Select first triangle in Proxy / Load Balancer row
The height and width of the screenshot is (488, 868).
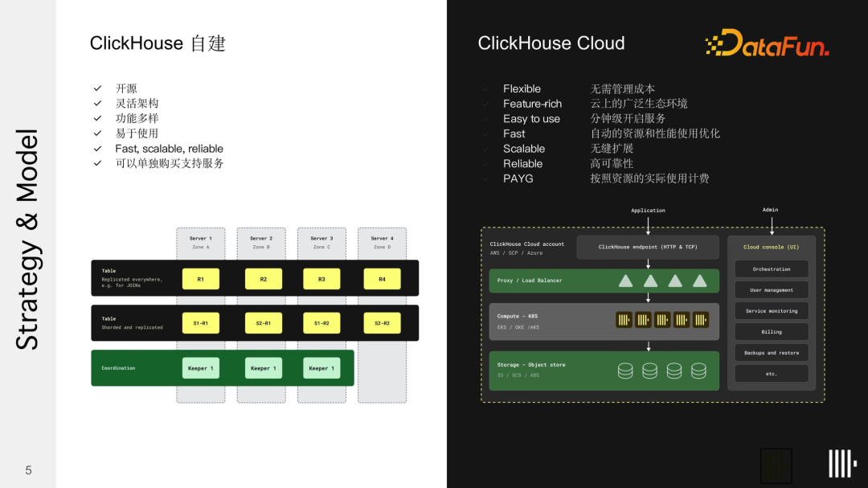click(x=625, y=281)
